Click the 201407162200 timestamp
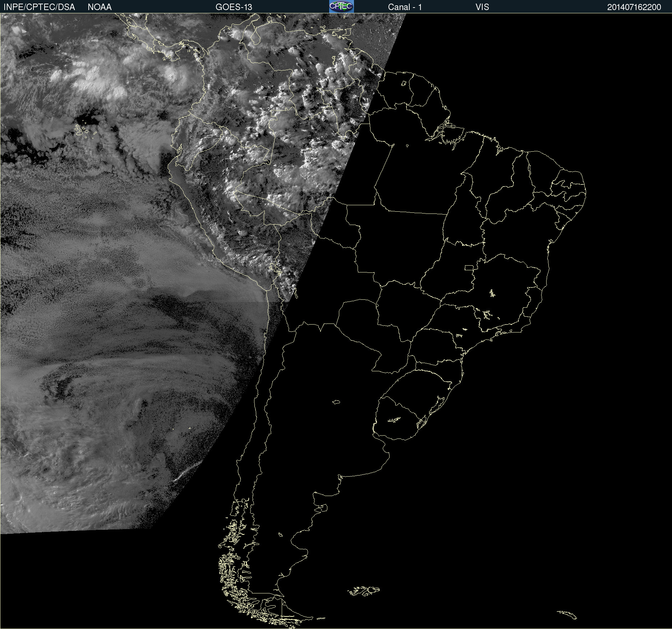The image size is (672, 629). 634,7
